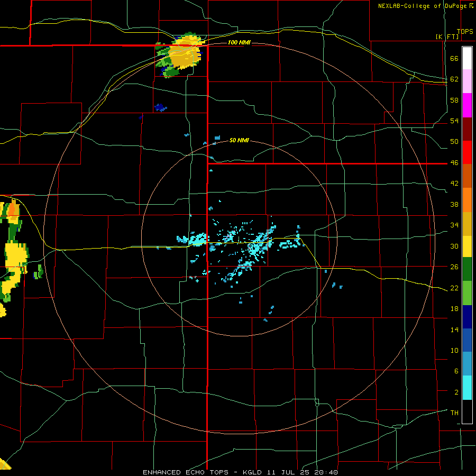Image resolution: width=476 pixels, height=476 pixels.
Task: Select the cyan legend swatch
Action: [x=467, y=388]
